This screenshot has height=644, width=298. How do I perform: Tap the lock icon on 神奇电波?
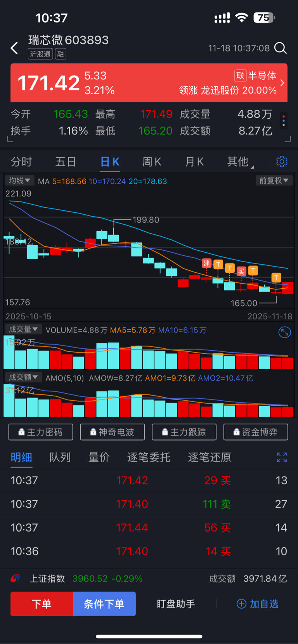93,432
